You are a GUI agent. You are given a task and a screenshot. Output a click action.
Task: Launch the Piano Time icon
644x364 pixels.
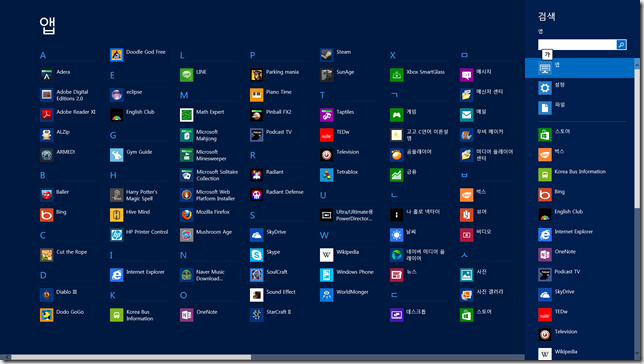tap(257, 95)
